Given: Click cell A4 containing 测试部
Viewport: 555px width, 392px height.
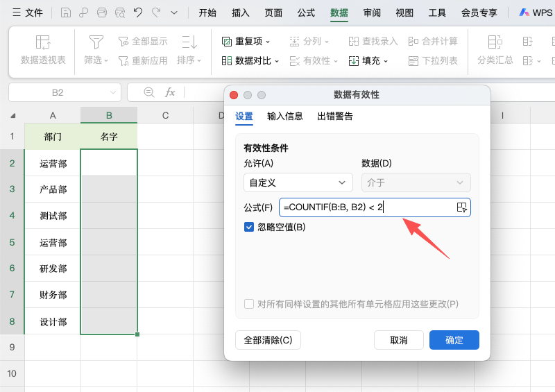Looking at the screenshot, I should click(53, 216).
